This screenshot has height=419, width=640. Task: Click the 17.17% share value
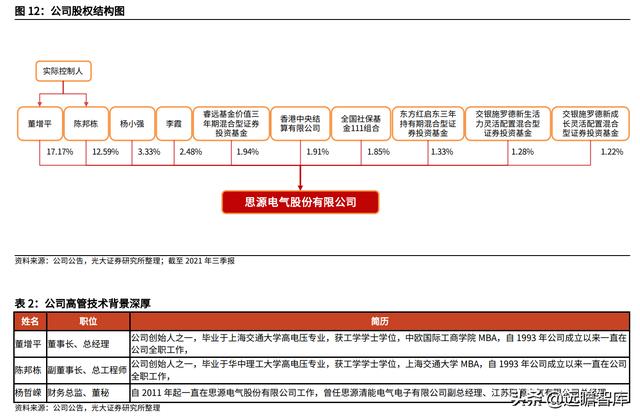60,152
